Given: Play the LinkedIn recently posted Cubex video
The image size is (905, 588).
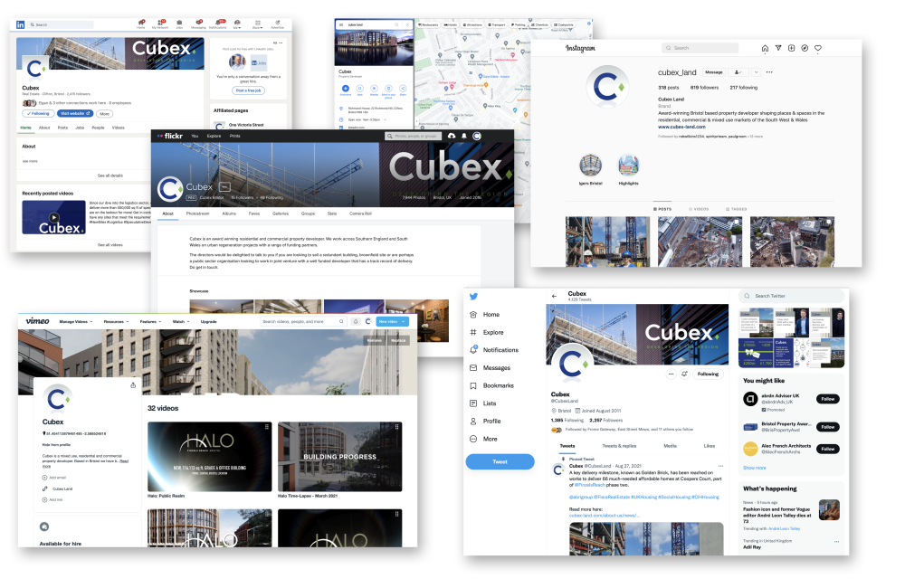Looking at the screenshot, I should (x=53, y=218).
